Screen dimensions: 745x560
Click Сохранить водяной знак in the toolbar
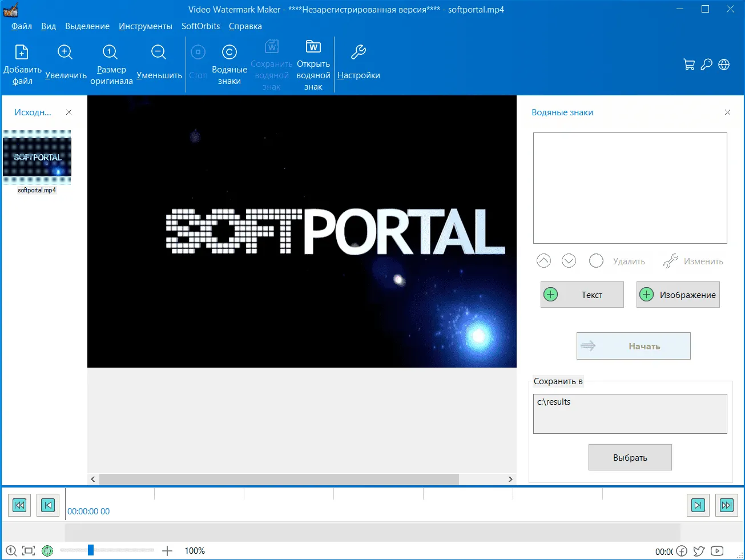[272, 65]
